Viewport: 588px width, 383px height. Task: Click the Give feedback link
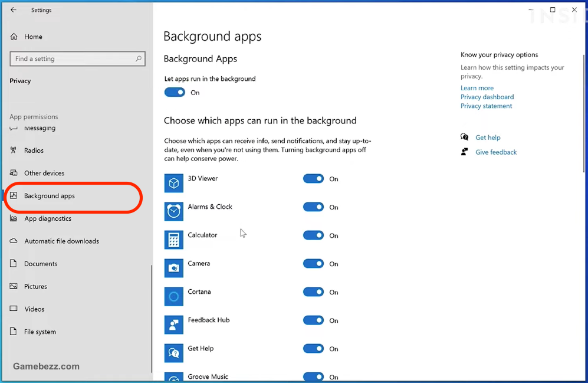[496, 152]
